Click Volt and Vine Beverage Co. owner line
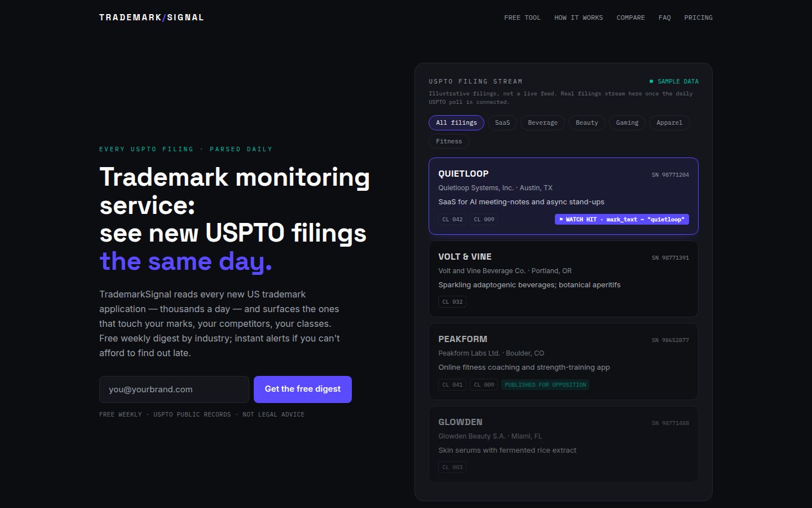 pyautogui.click(x=505, y=271)
